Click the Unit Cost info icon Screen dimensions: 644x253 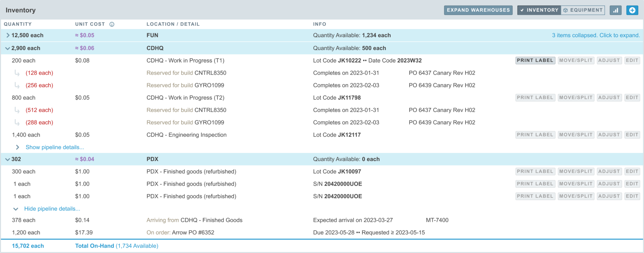click(x=112, y=24)
